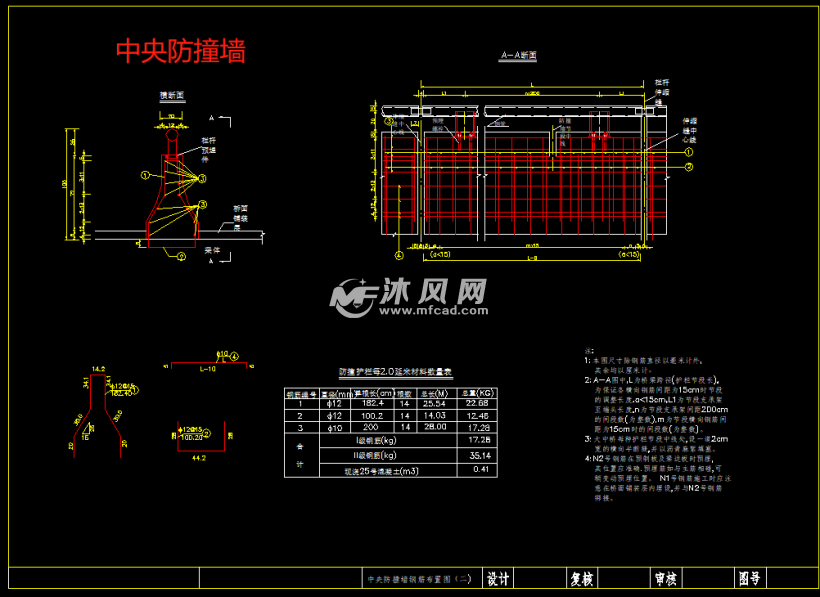The height and width of the screenshot is (597, 820).
Task: Click the 根数 column header
Action: pyautogui.click(x=404, y=393)
